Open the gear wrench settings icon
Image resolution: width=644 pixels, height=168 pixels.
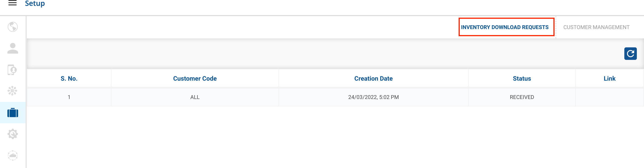pos(13,134)
